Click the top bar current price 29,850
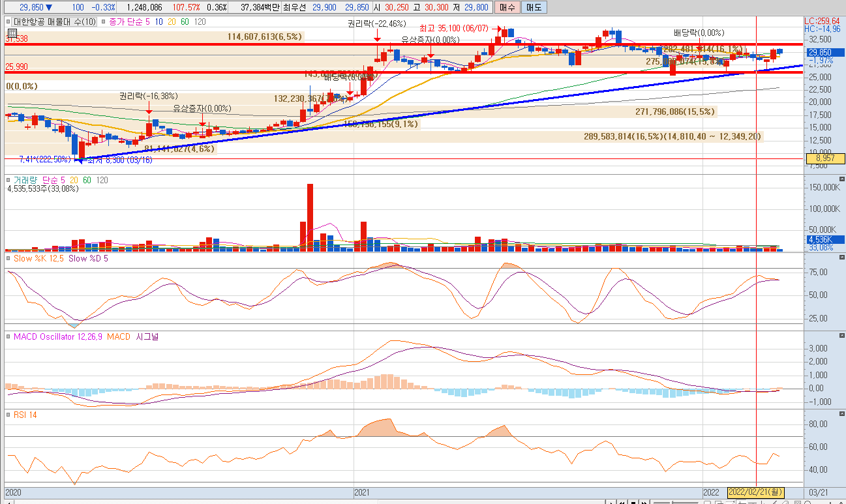 point(32,7)
